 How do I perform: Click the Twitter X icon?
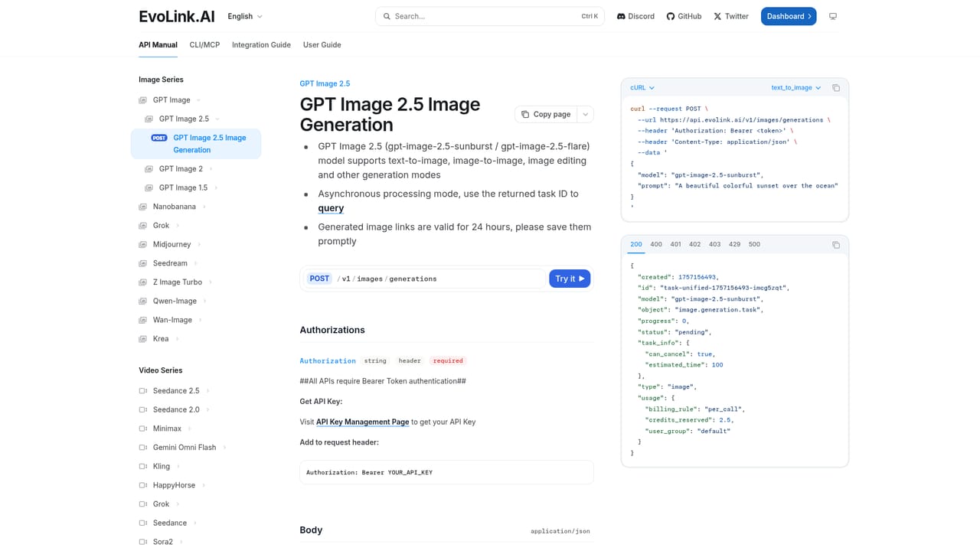(717, 16)
